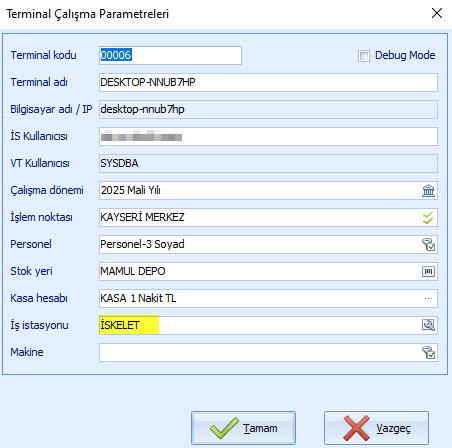
Task: Open the Personel lookup icon
Action: tap(428, 245)
